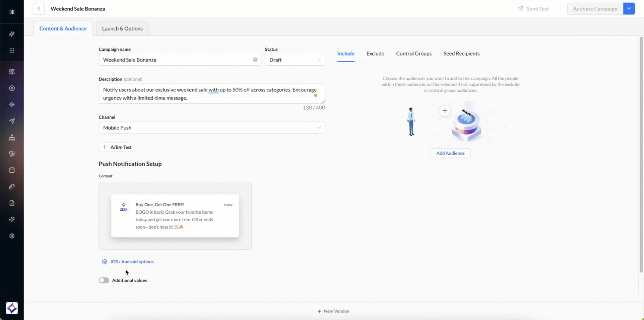
Task: Open the Channel dropdown showing Mobile Push
Action: click(212, 128)
